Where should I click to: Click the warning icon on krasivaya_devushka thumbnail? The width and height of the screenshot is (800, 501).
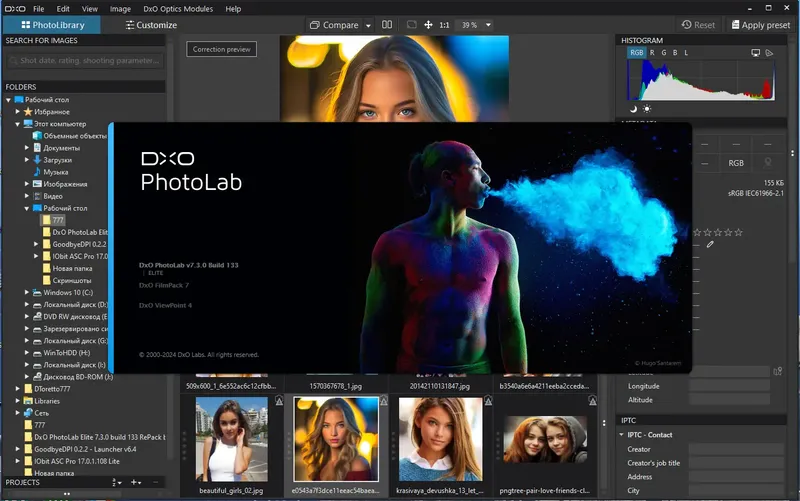[x=488, y=401]
